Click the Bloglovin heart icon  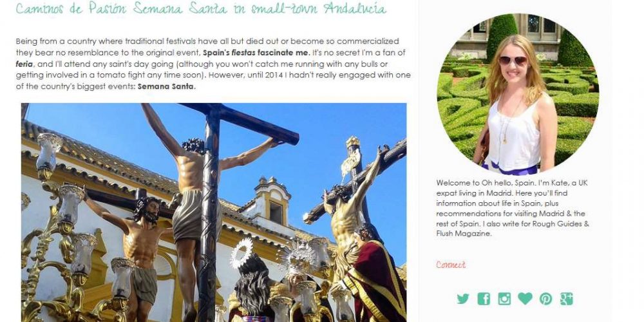point(525,298)
